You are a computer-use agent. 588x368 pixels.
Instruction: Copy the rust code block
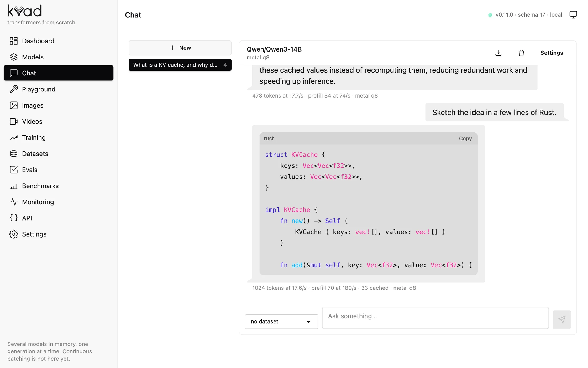point(465,139)
